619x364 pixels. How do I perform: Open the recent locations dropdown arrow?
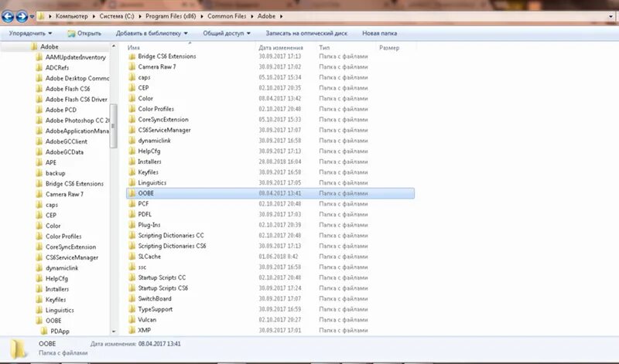click(x=32, y=16)
